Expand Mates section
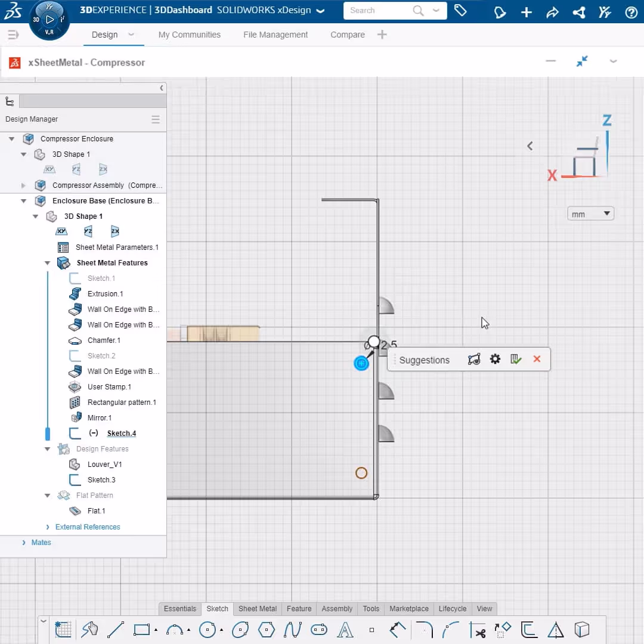The image size is (644, 644). click(23, 543)
